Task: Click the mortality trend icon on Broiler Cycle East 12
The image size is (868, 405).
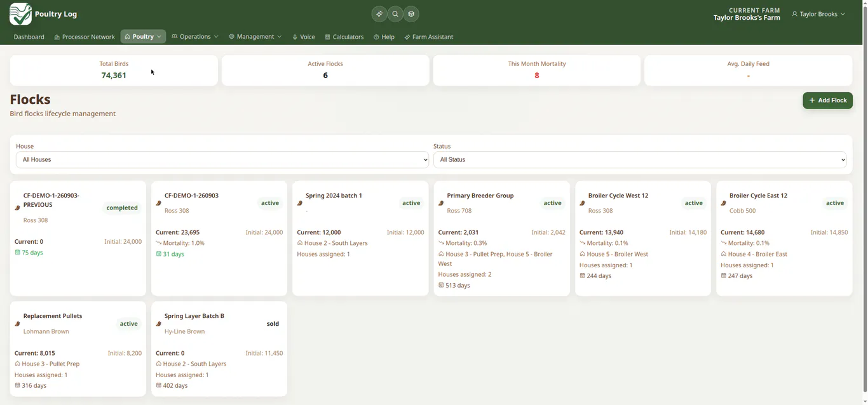Action: tap(724, 243)
